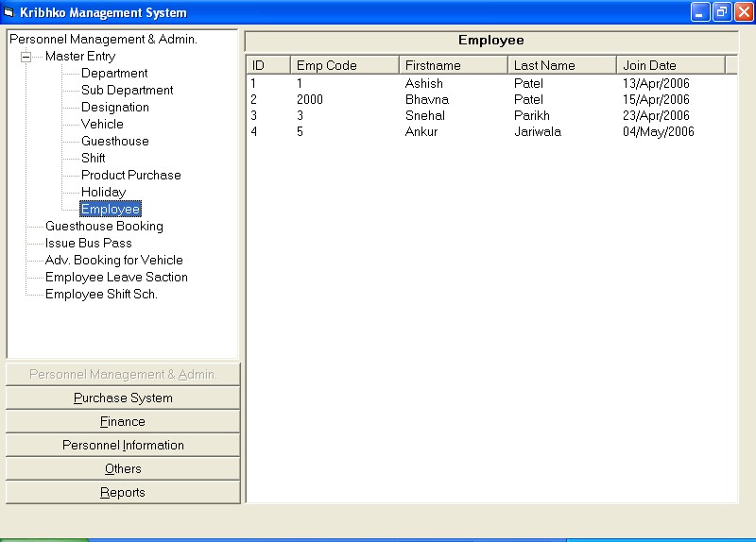Screen dimensions: 756x542
Task: Select the Holiday tree item
Action: (103, 193)
